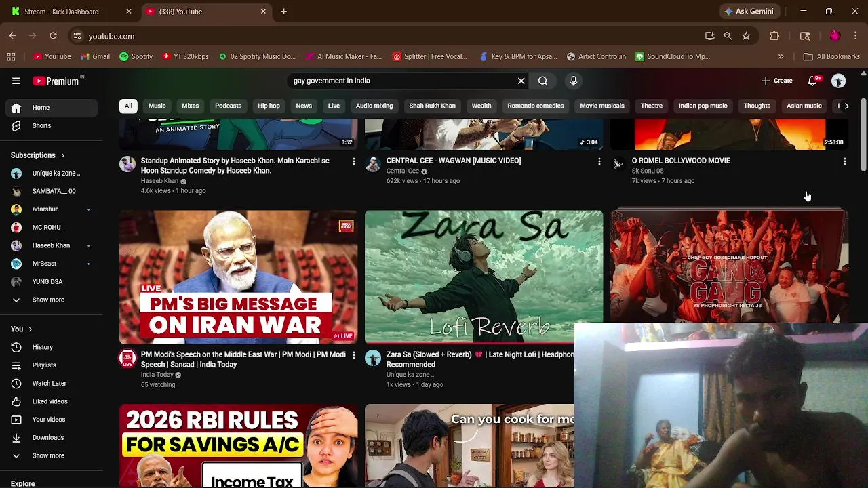
Task: Play the Zara Sa Lofi Reverb thumbnail
Action: 484,277
